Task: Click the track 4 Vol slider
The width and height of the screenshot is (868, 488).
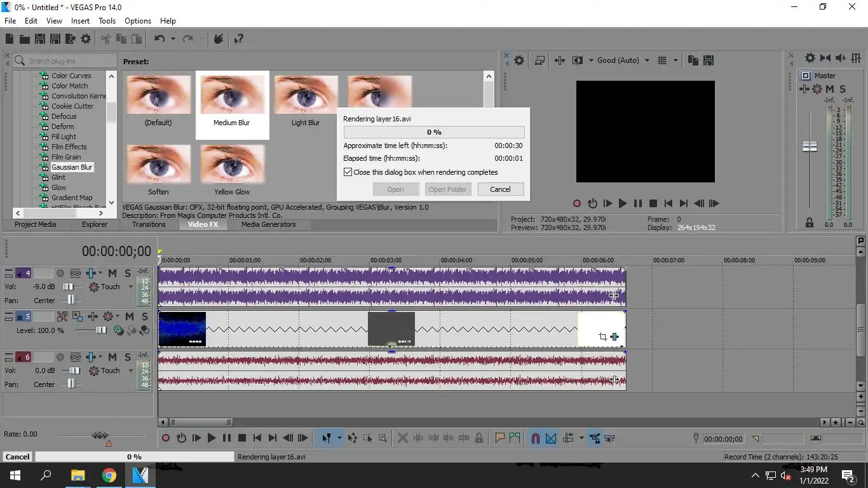Action: click(68, 287)
